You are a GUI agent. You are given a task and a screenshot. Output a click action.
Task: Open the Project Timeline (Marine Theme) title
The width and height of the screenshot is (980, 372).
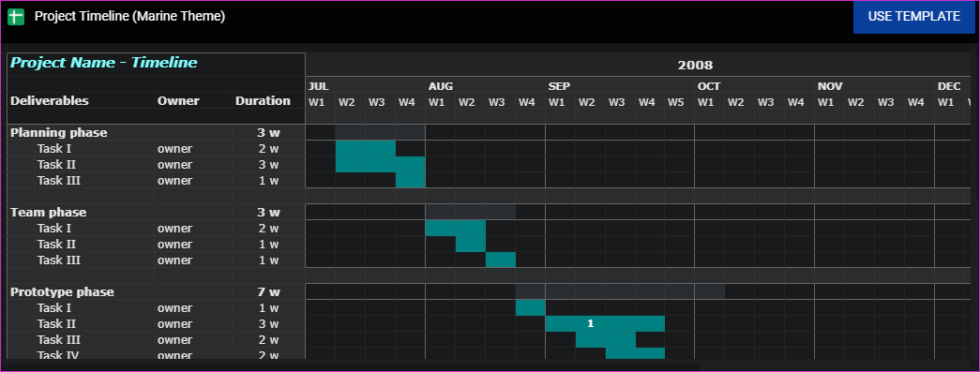click(130, 17)
